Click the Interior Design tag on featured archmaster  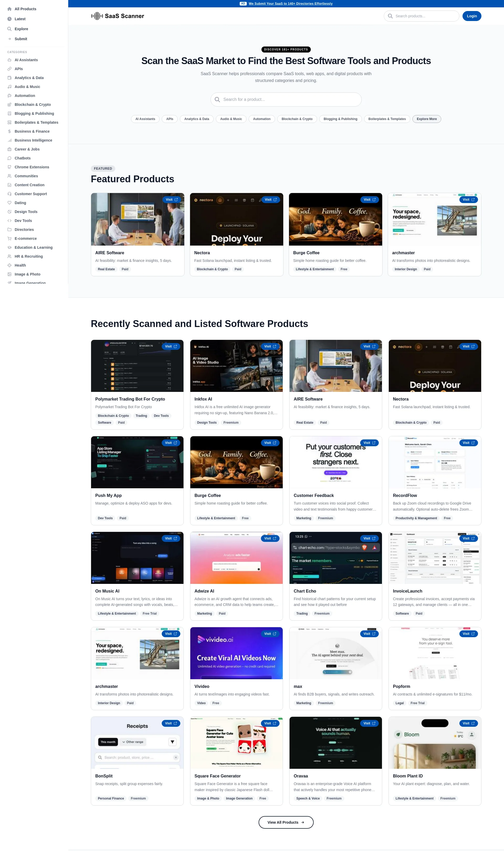point(406,269)
